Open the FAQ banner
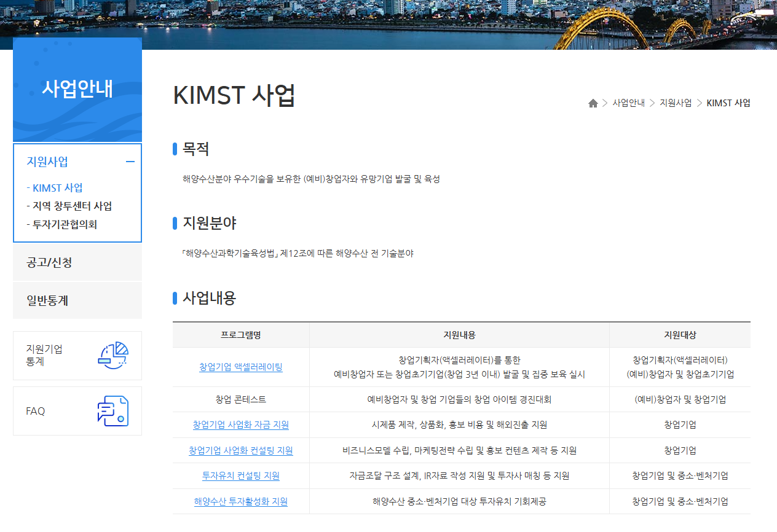The width and height of the screenshot is (777, 532). click(x=77, y=411)
